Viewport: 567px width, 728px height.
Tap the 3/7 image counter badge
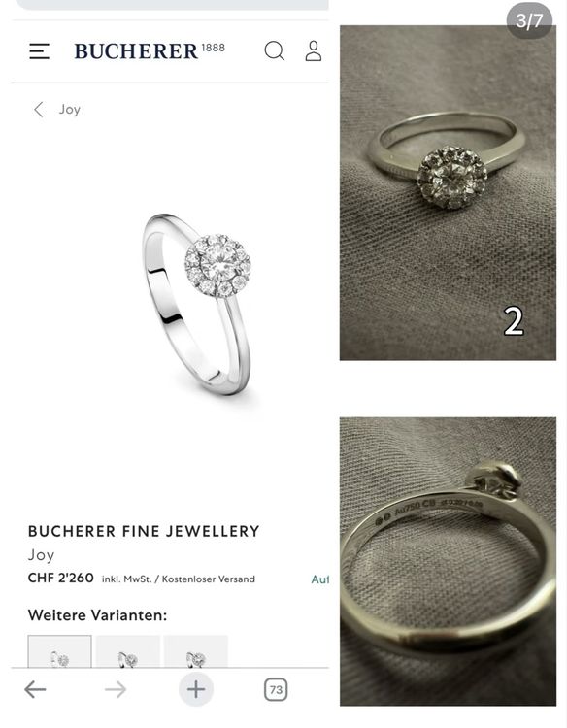point(529,20)
